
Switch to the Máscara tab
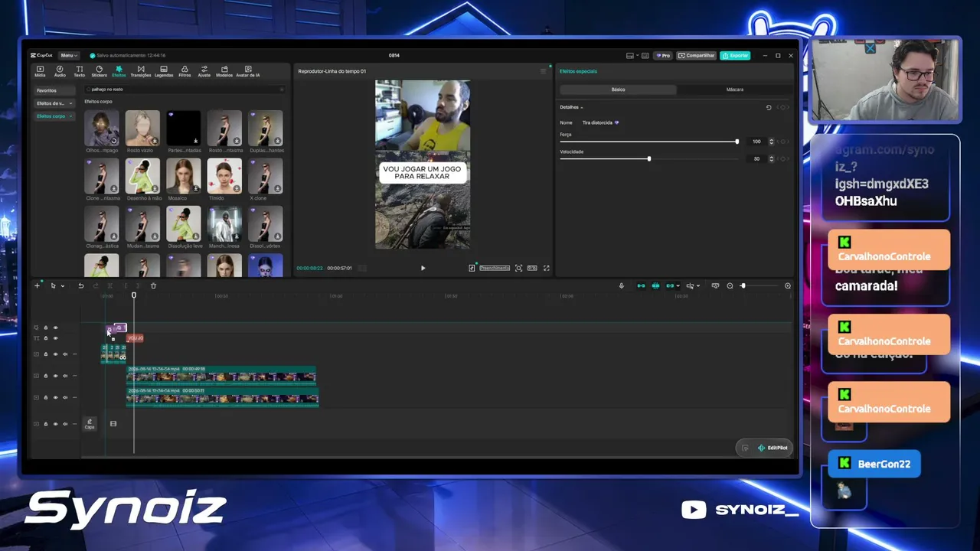point(735,90)
